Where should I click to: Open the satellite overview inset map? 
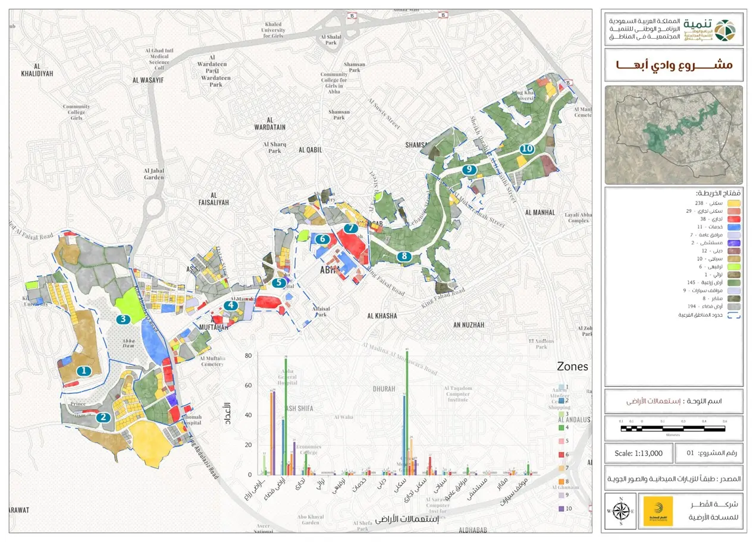pos(674,135)
